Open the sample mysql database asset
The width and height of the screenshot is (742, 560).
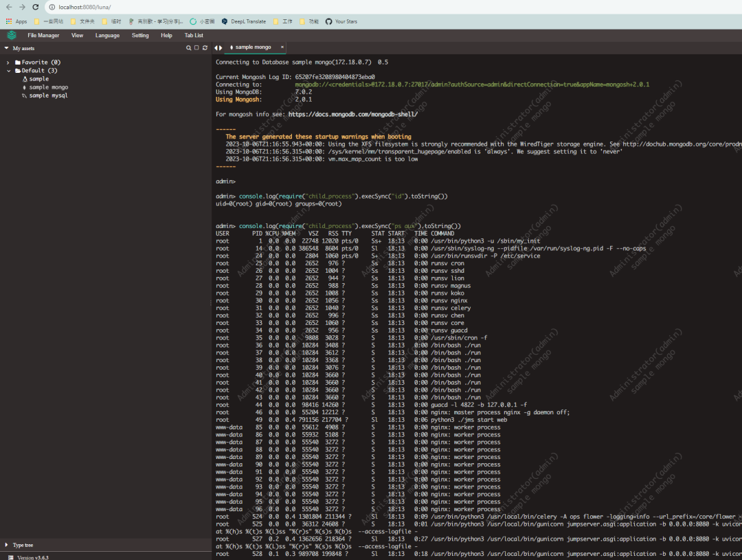(48, 96)
